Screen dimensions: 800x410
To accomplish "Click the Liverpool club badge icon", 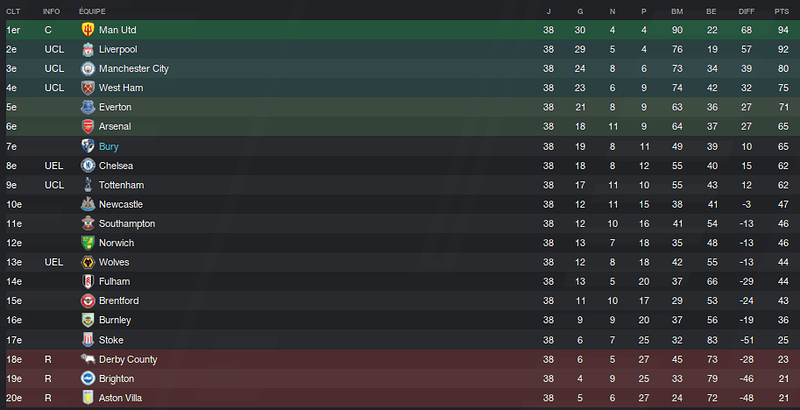I will tap(88, 49).
